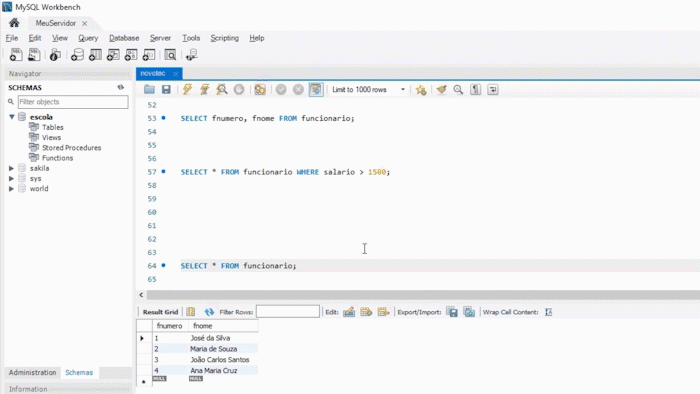Expand the sys schema
The image size is (700, 394).
(x=12, y=178)
